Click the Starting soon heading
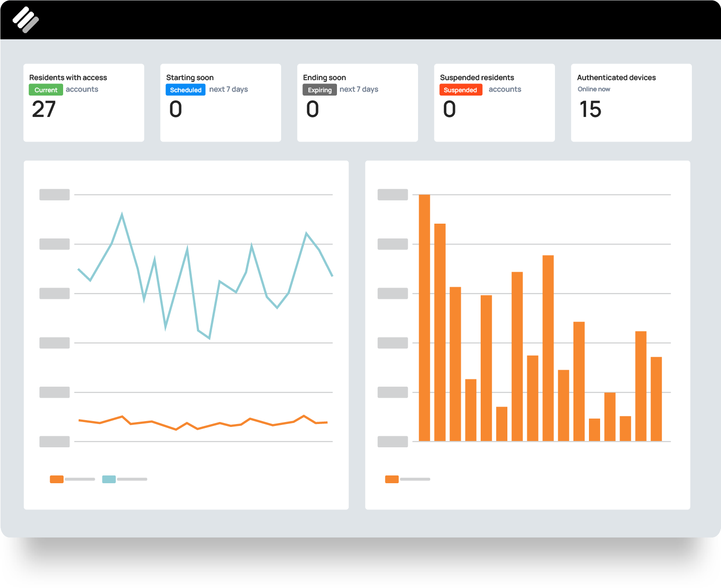721x588 pixels. pos(190,78)
